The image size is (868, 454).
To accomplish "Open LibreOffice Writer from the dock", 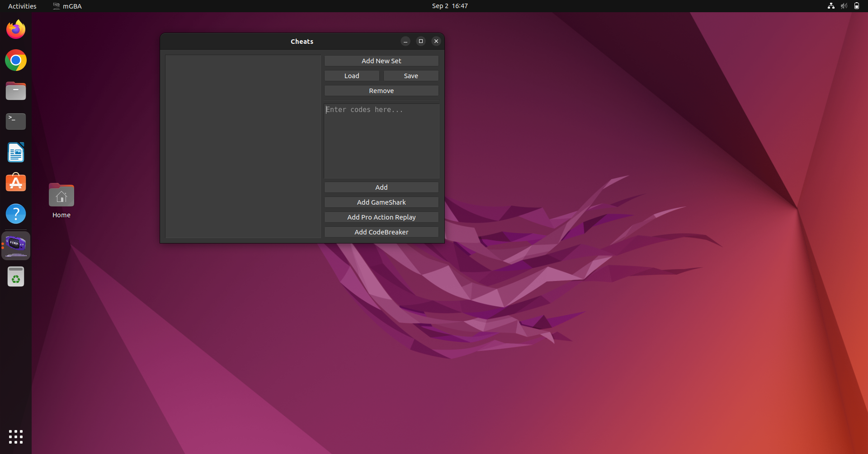I will (15, 152).
